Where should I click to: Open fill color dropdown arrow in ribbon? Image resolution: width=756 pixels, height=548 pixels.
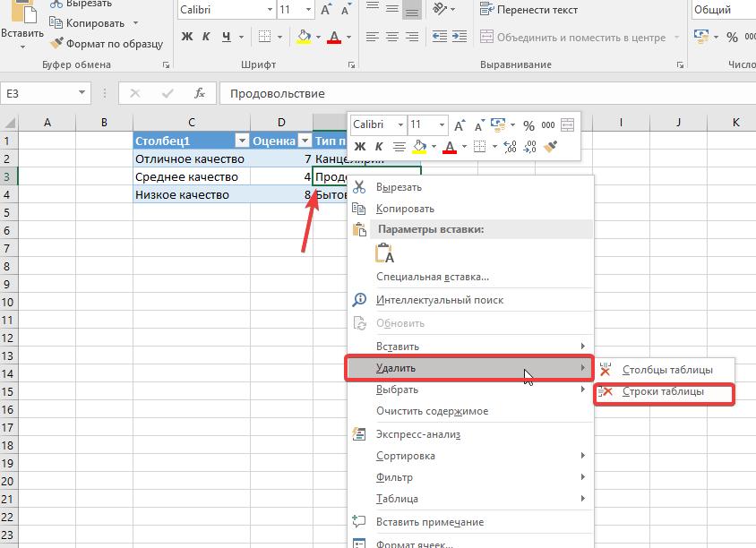click(318, 37)
